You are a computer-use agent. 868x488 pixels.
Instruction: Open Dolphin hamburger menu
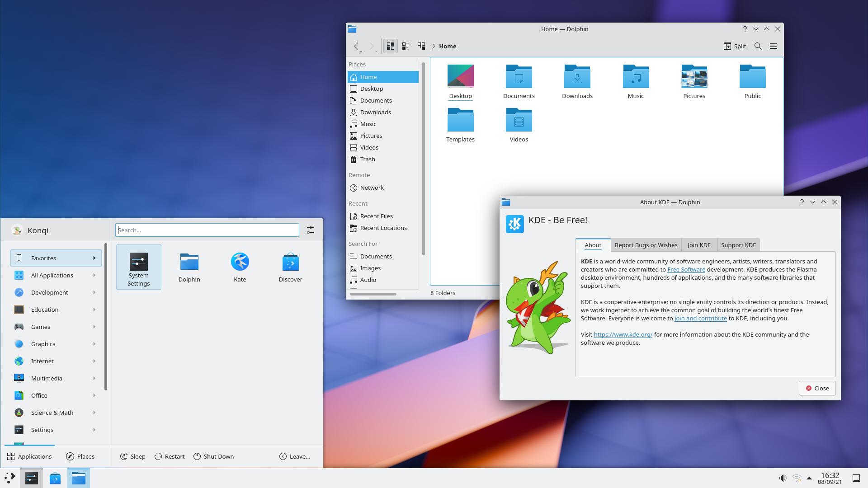pyautogui.click(x=774, y=46)
